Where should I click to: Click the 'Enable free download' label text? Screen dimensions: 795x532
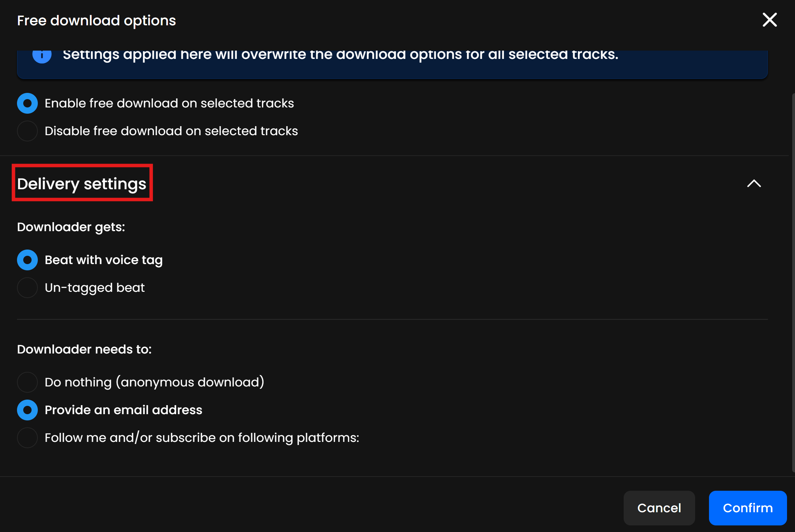pos(169,103)
